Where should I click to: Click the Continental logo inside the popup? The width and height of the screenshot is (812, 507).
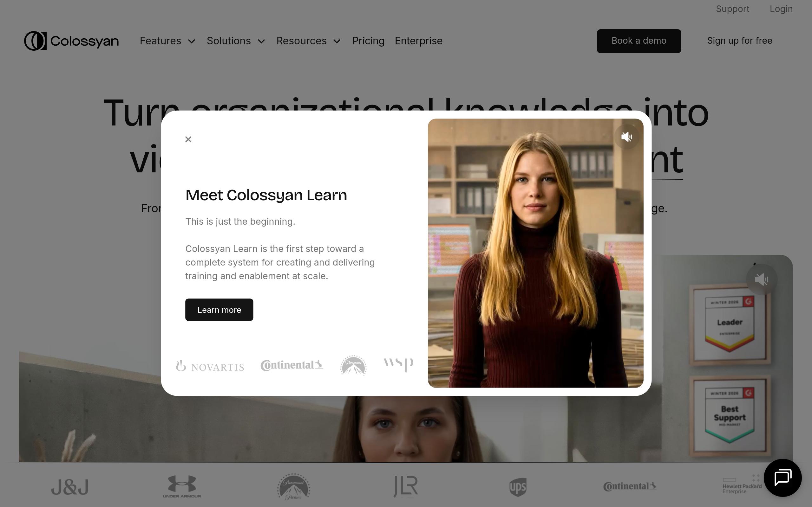point(291,365)
